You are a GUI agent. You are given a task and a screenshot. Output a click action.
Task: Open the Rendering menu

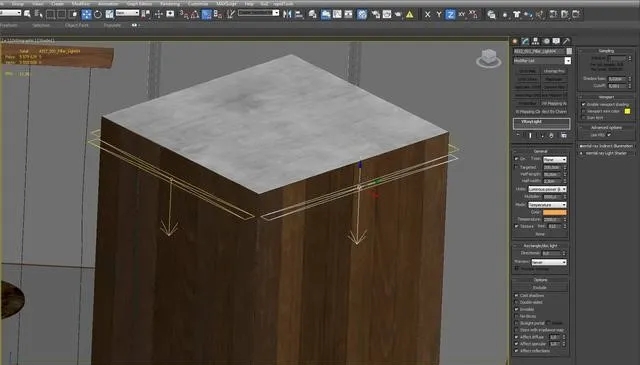point(170,4)
